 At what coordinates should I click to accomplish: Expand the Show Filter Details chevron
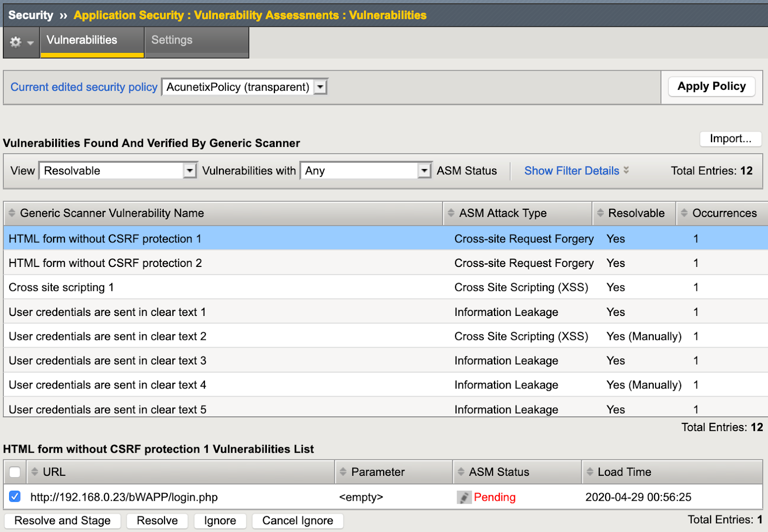(626, 170)
